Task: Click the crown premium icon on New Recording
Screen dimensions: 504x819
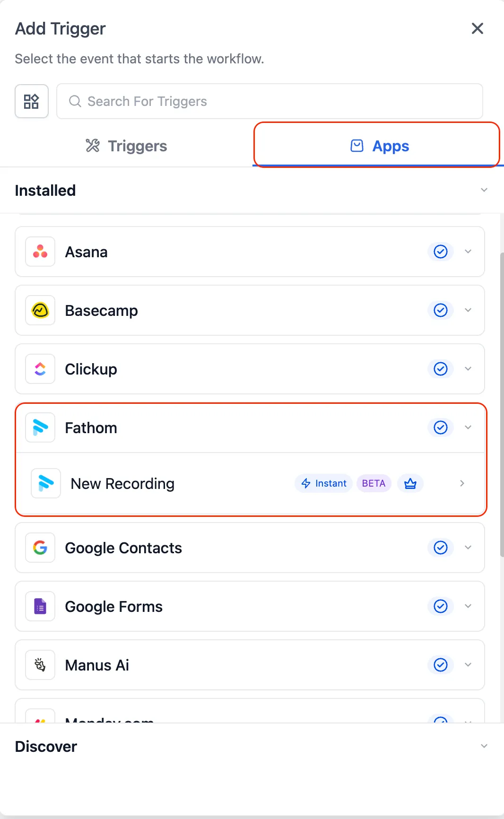Action: pos(410,483)
